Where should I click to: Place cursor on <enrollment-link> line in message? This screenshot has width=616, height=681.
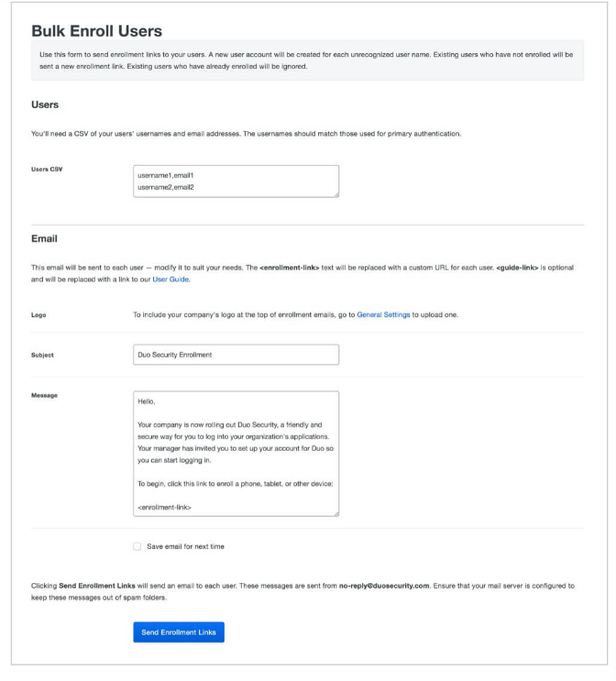point(164,507)
